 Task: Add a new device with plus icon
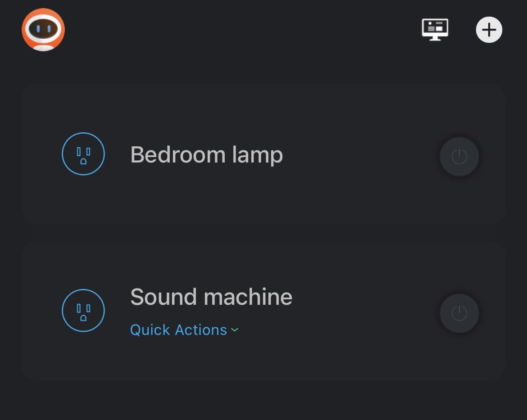click(489, 30)
